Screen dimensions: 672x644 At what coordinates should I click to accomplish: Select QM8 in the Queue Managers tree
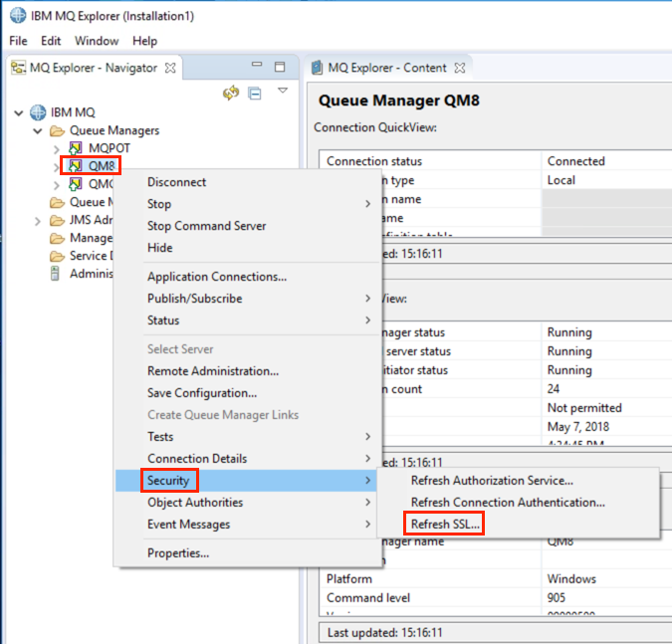(x=102, y=166)
